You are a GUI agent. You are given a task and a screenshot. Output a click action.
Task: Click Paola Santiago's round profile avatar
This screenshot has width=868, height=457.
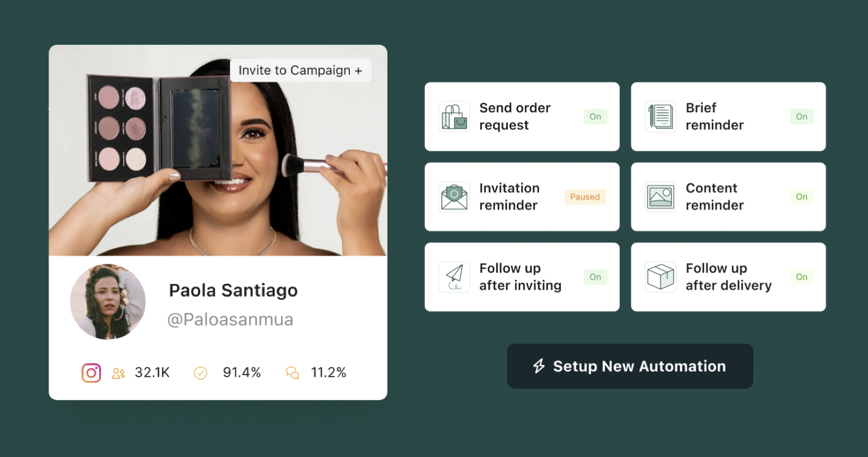coord(108,301)
